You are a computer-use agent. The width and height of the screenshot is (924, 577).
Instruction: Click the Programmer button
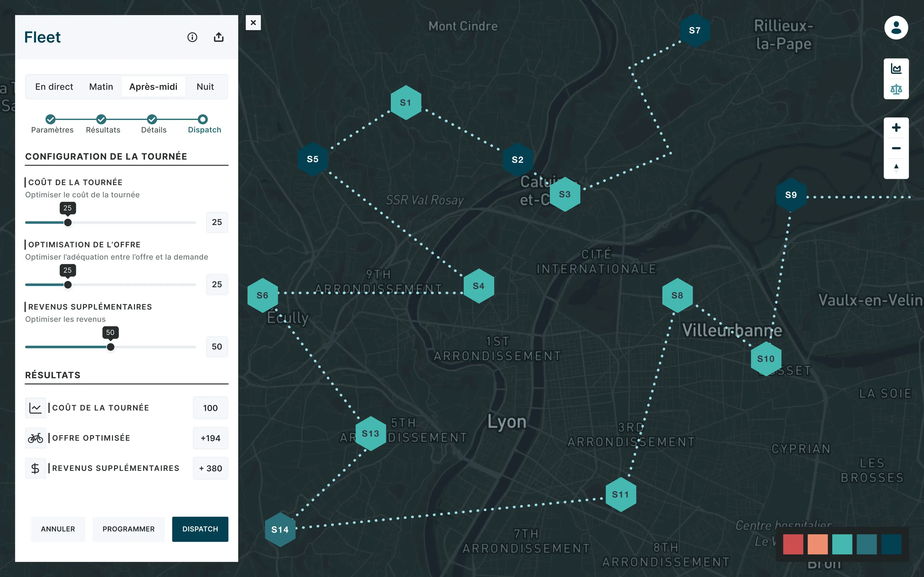coord(128,529)
